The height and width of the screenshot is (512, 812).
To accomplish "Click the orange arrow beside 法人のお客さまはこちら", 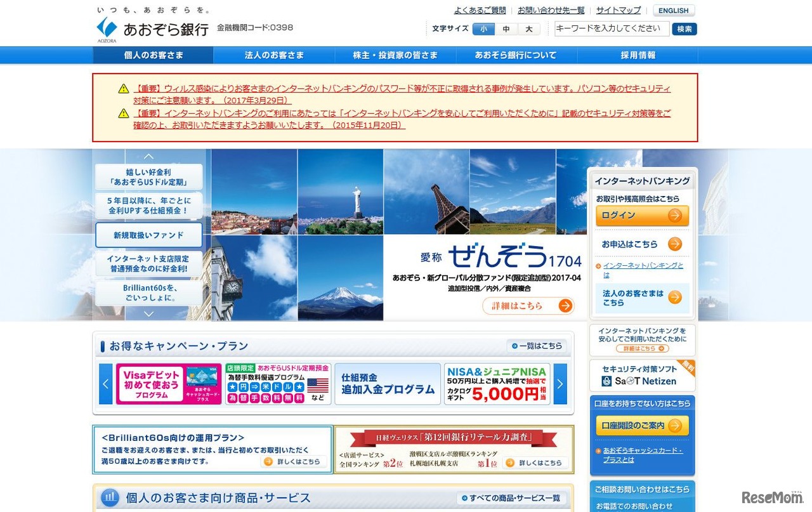I will (x=675, y=298).
